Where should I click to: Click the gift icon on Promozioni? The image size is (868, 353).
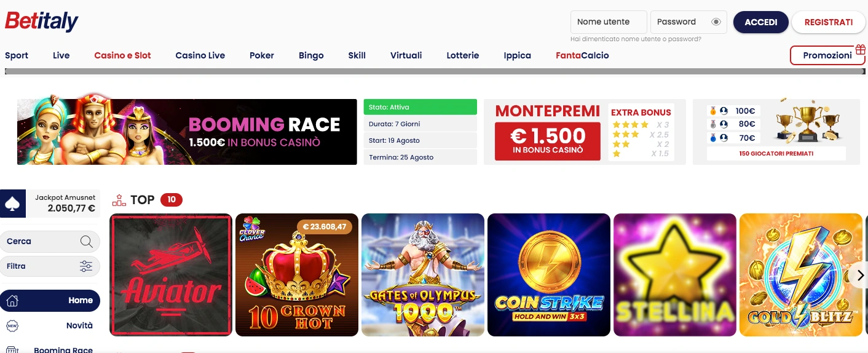[860, 50]
